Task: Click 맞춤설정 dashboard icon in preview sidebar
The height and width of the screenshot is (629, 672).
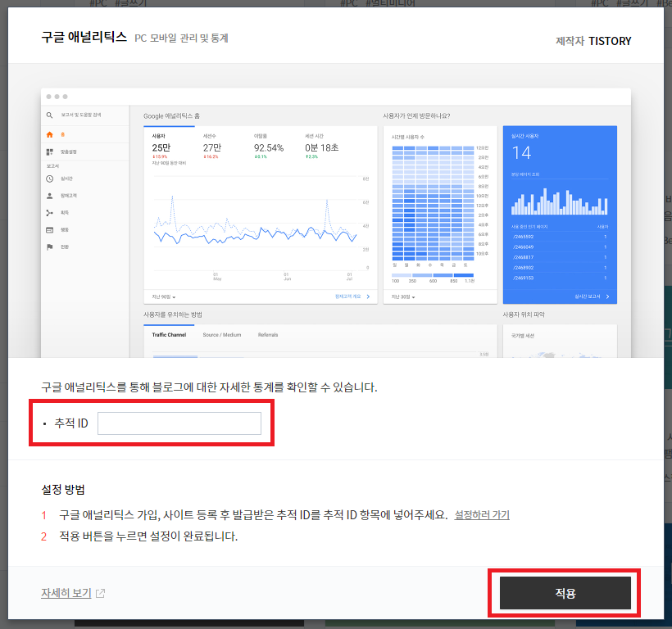Action: pos(50,152)
